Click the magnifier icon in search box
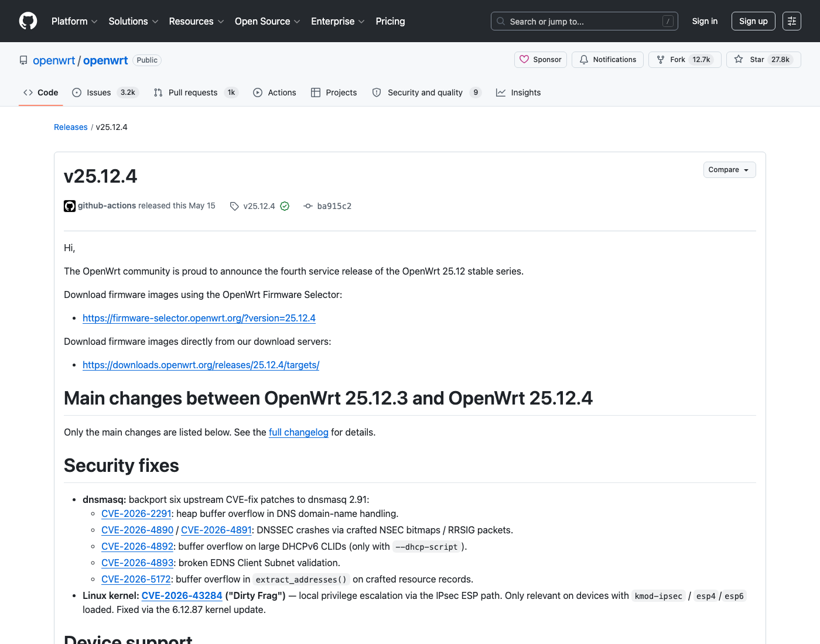Screen dimensions: 820x644 [501, 21]
